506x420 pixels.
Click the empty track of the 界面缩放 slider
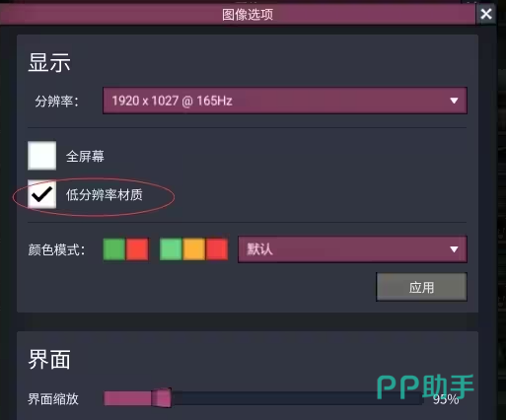[298, 398]
